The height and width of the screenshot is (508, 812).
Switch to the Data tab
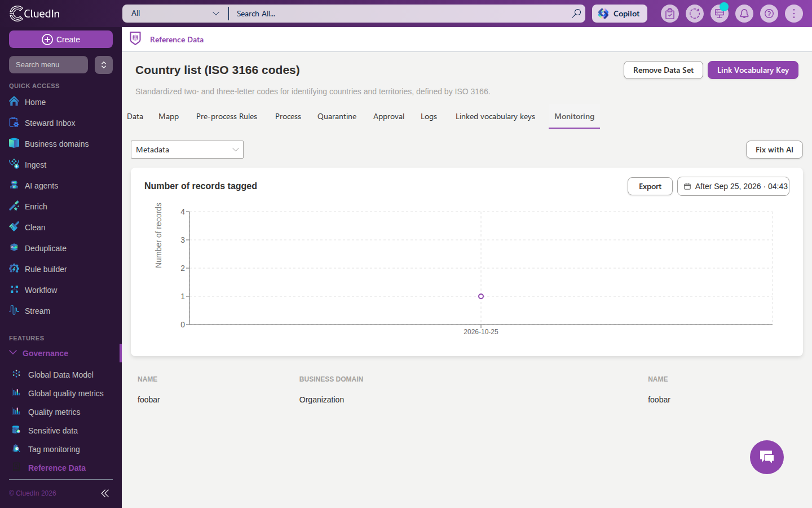135,116
